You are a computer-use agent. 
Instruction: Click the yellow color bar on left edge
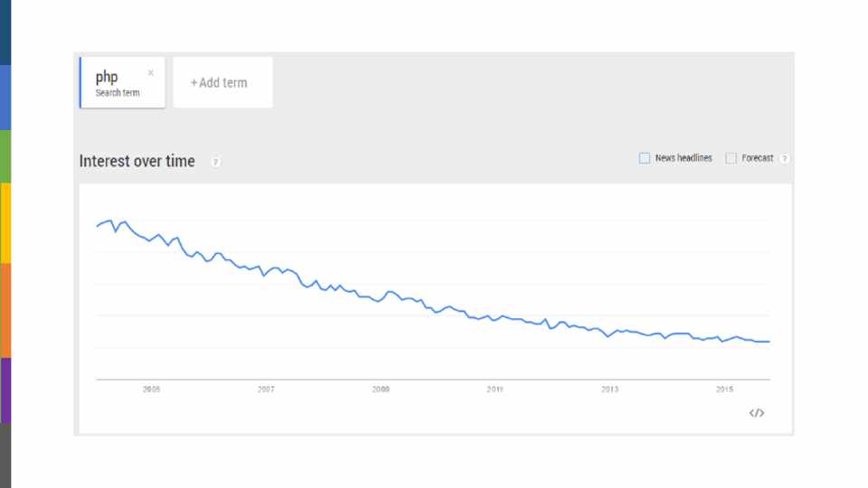coord(5,222)
